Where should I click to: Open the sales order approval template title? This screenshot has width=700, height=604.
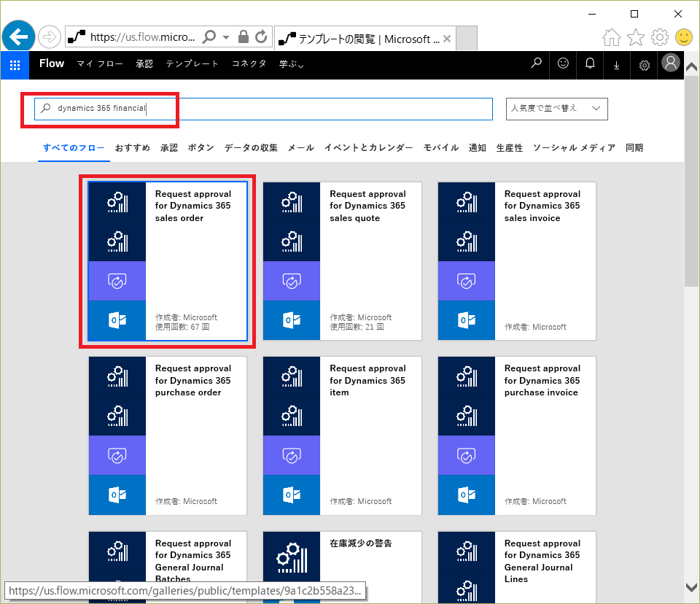(x=192, y=206)
